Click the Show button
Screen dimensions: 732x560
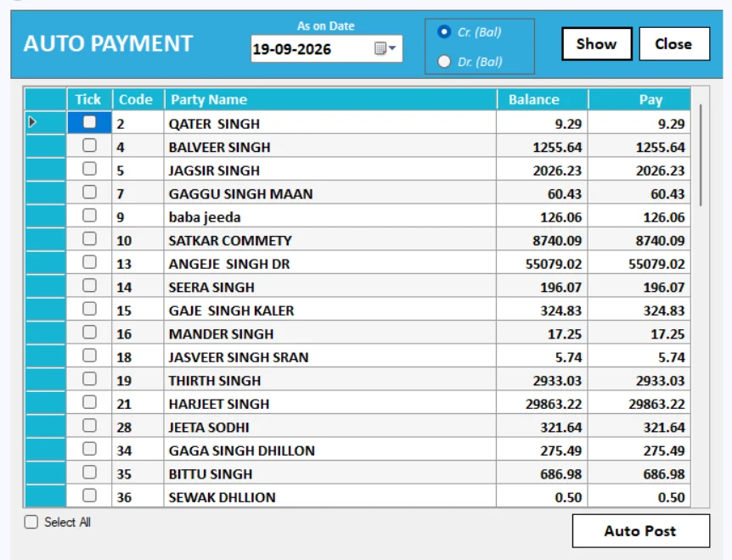tap(597, 44)
